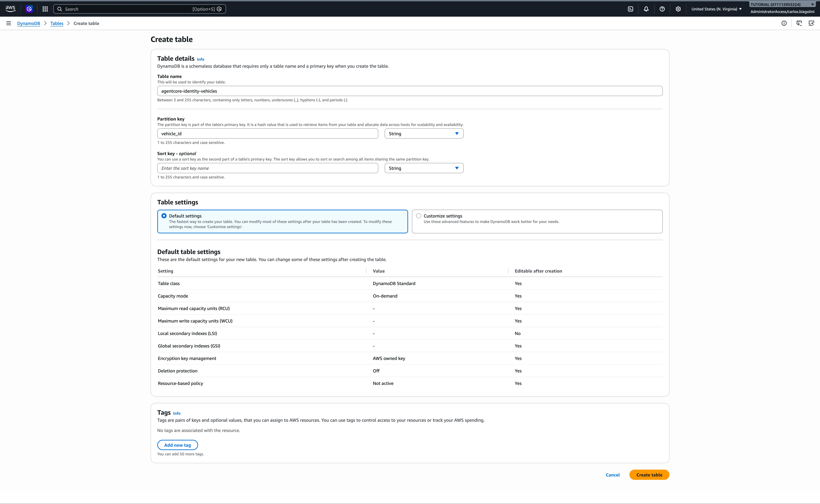
Task: Open the AWS home logo
Action: [10, 9]
